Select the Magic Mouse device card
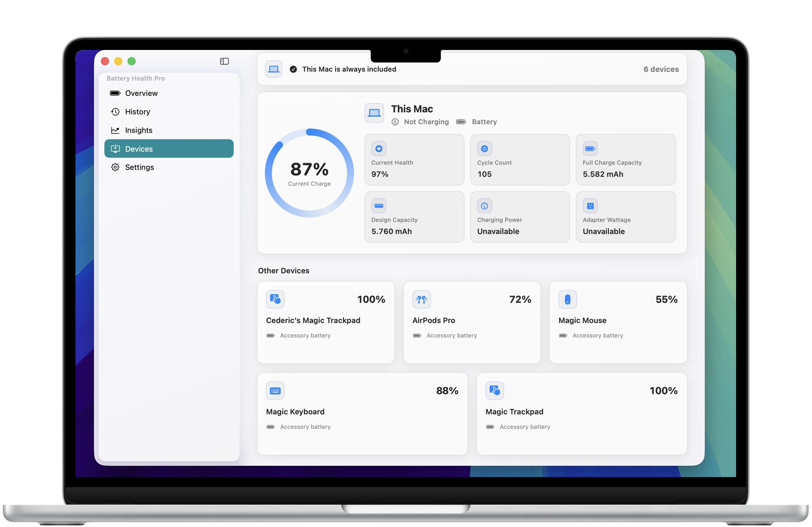Screen dimensions: 812x527 618,322
